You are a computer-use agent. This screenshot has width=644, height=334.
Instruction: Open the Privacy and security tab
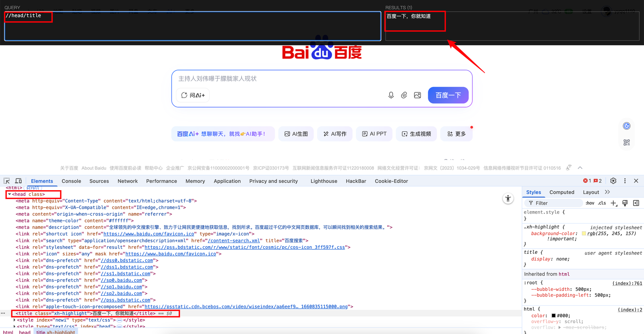pos(274,181)
